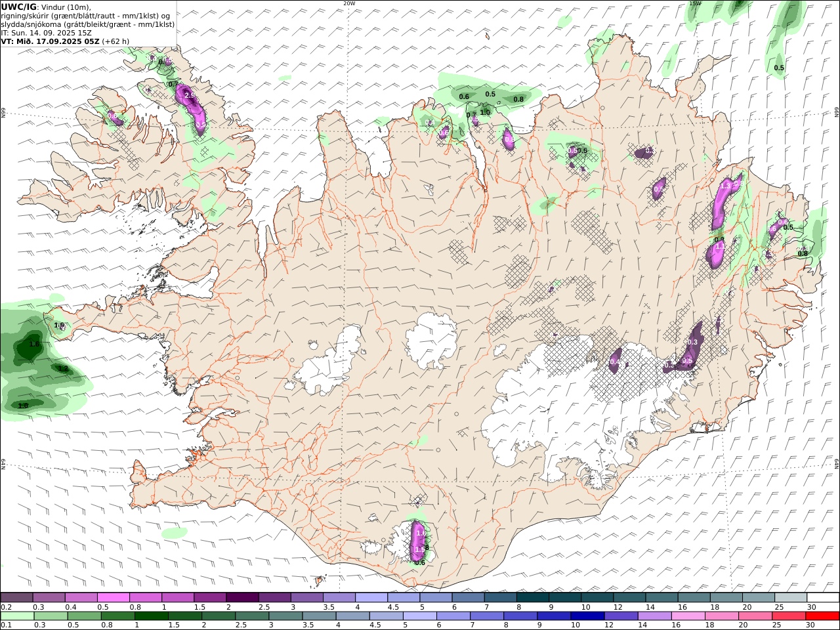This screenshot has width=840, height=630.
Task: Select the 'rigning/skúrir' legend description line
Action: (86, 16)
